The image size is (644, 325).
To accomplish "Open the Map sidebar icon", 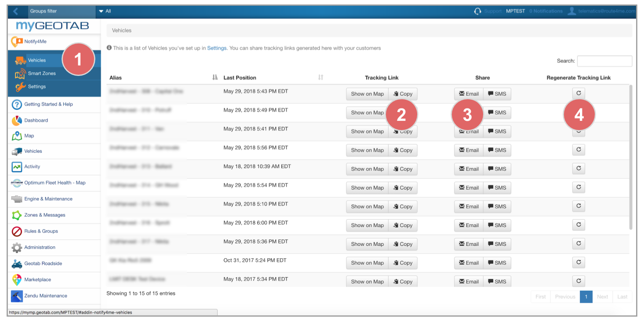I will 17,136.
